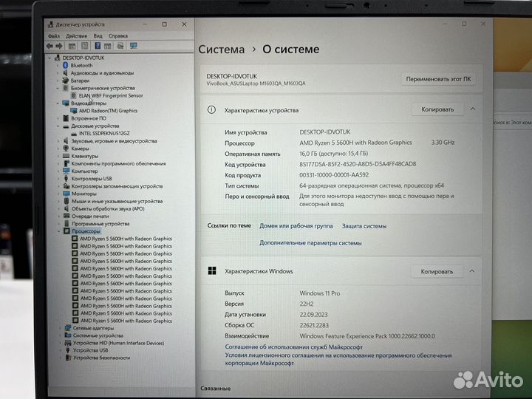Click the Встроенное ПО firmware icon
Viewport: 532px width, 399px height.
(66, 118)
